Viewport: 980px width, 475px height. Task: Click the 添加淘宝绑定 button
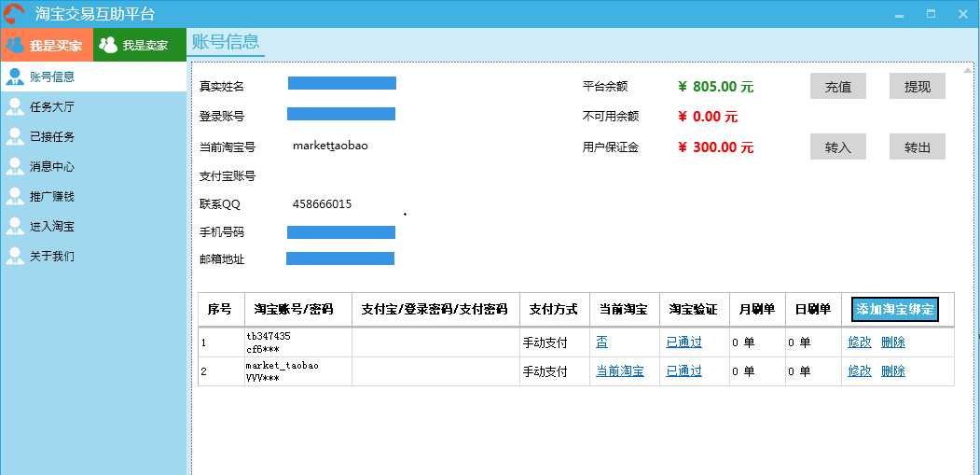pyautogui.click(x=895, y=309)
